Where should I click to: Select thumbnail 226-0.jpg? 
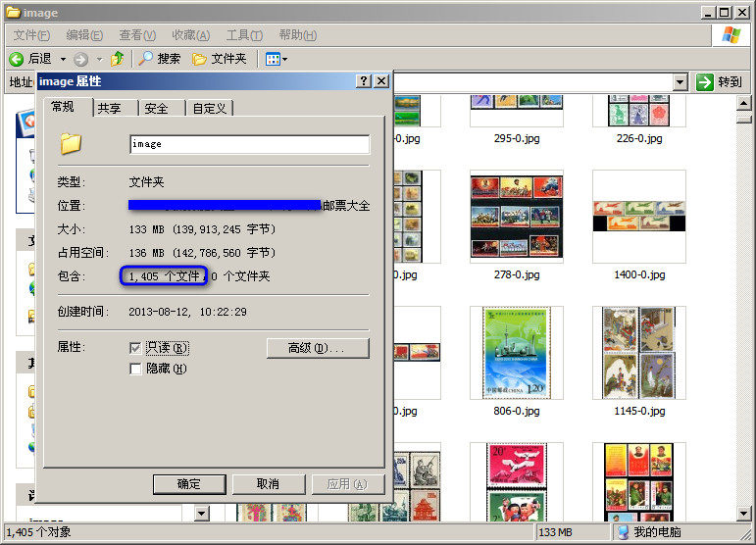[639, 111]
